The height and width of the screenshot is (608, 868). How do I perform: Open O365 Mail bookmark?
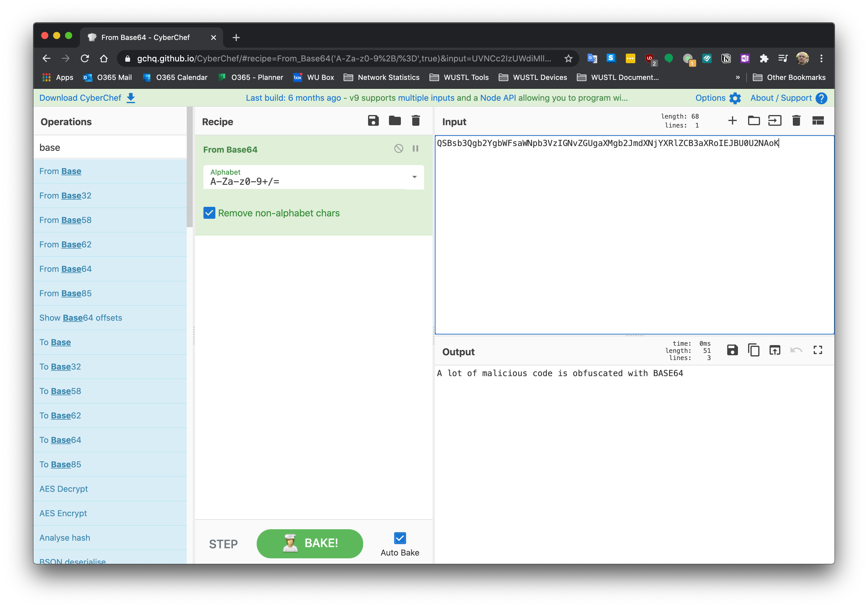pos(107,77)
